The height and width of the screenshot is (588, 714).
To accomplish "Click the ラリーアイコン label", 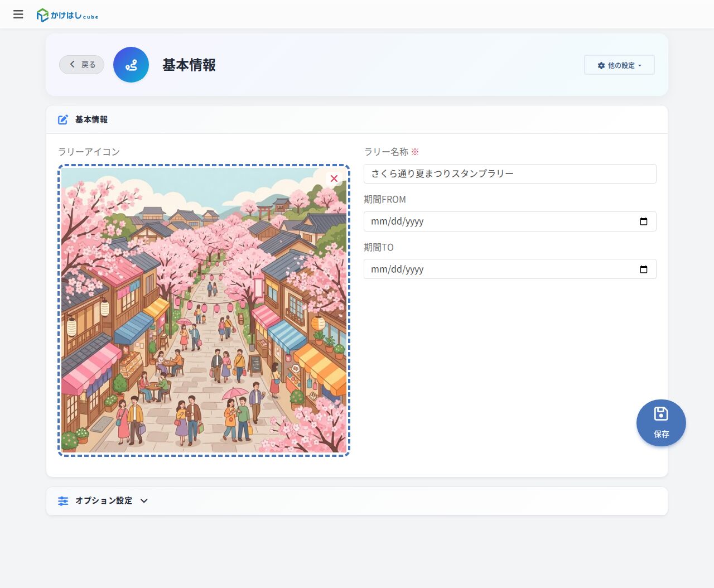I will coord(89,152).
